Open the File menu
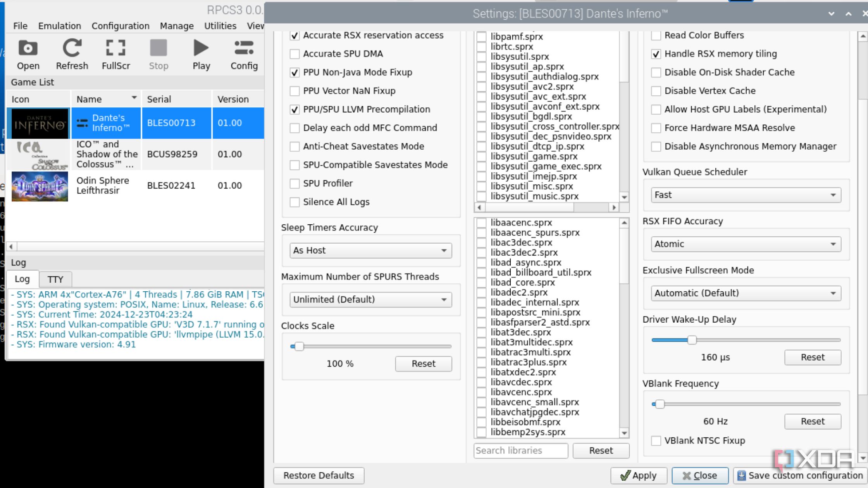868x488 pixels. point(20,26)
